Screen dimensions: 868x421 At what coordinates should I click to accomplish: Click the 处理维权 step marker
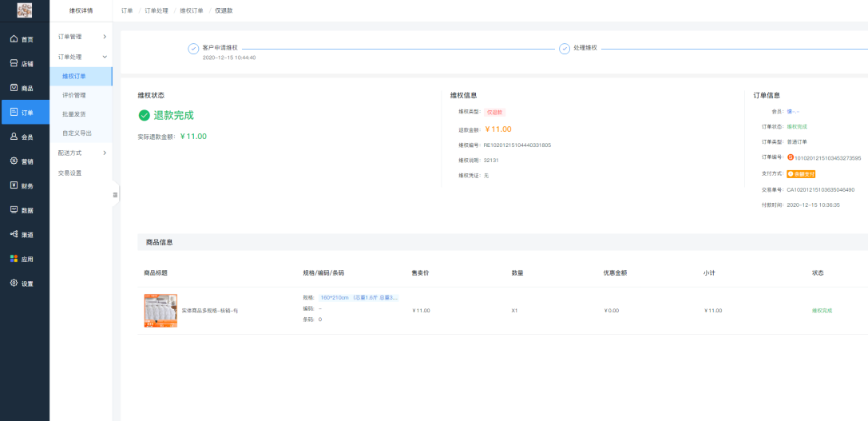pyautogui.click(x=565, y=48)
